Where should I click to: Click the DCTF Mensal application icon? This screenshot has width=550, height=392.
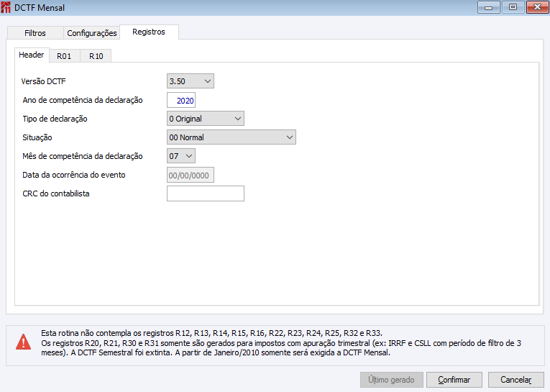(x=6, y=7)
